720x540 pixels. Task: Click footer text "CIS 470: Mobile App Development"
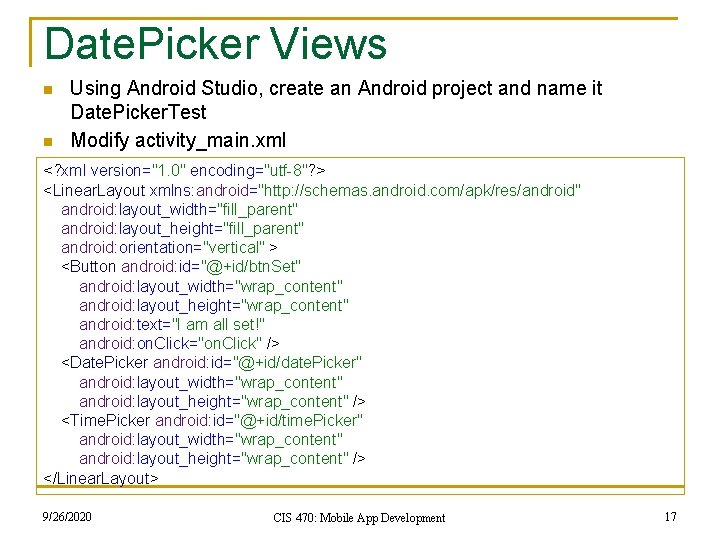pyautogui.click(x=359, y=518)
